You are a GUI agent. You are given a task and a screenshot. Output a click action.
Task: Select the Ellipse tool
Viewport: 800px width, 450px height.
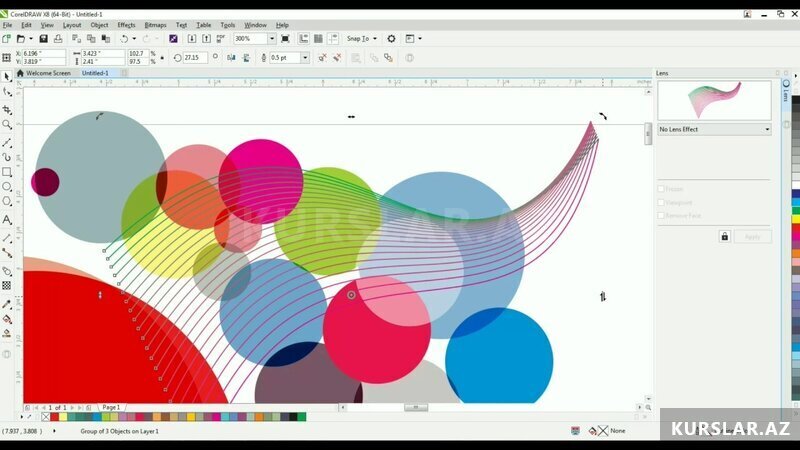click(7, 186)
